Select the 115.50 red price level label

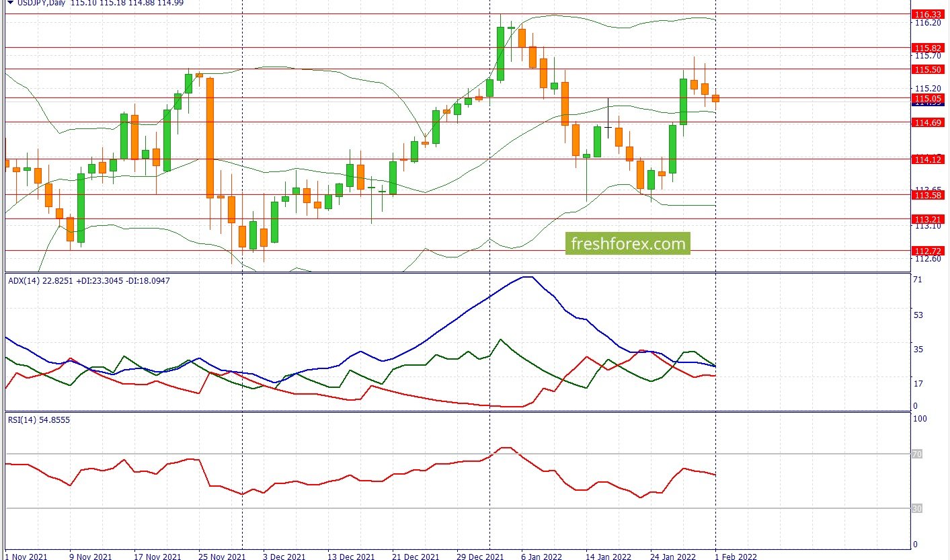[x=928, y=69]
